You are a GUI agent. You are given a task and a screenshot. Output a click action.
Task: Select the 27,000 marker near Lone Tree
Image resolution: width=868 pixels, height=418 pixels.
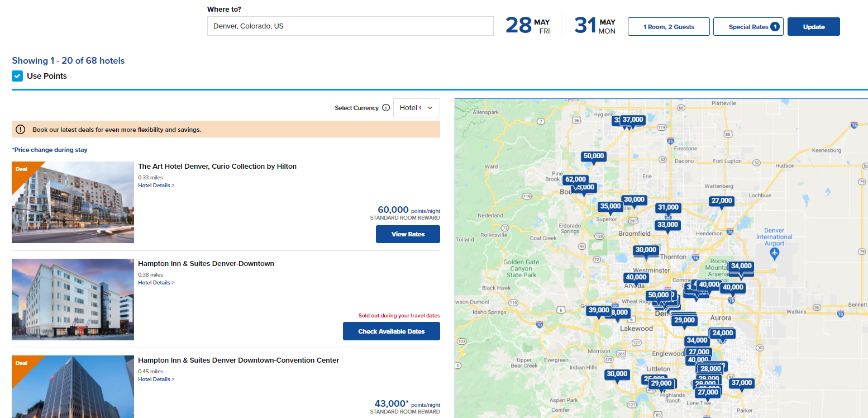click(708, 392)
